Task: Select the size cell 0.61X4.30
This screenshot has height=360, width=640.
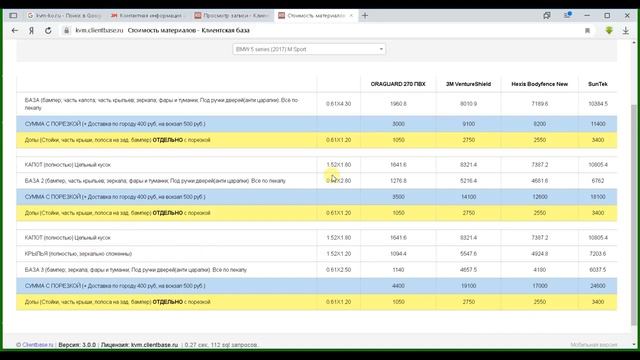Action: [x=338, y=104]
